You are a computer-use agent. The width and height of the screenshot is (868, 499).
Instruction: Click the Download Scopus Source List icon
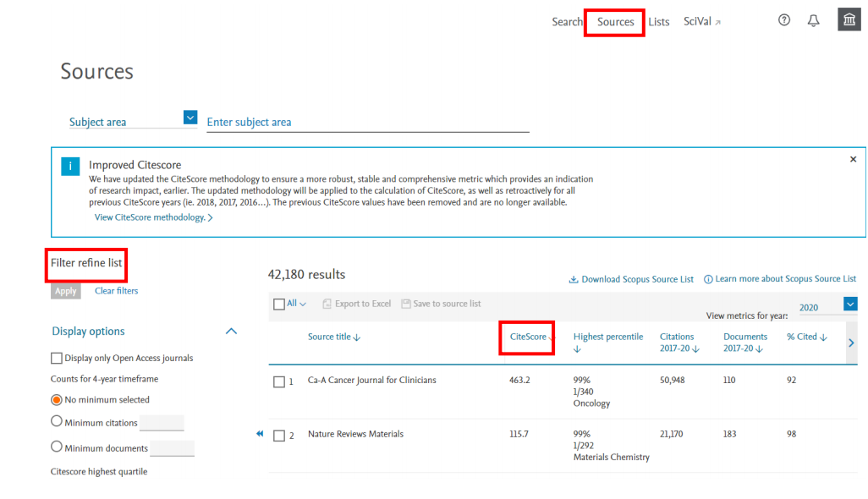coord(573,279)
